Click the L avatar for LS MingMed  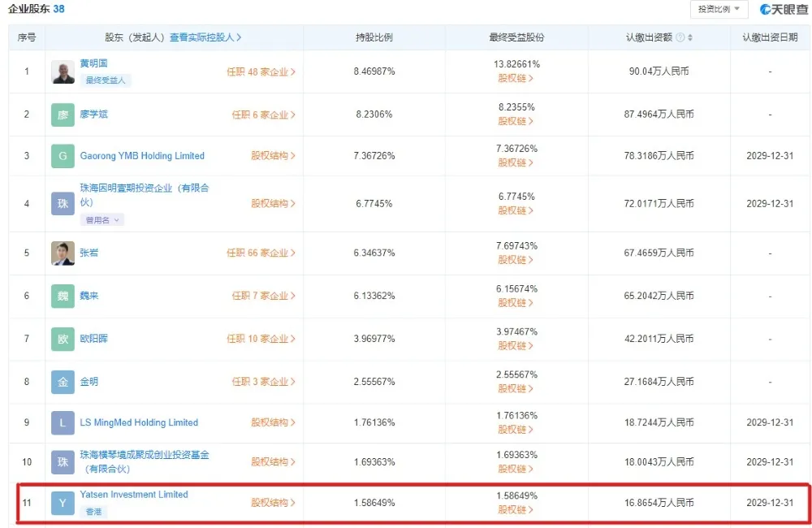coord(63,423)
